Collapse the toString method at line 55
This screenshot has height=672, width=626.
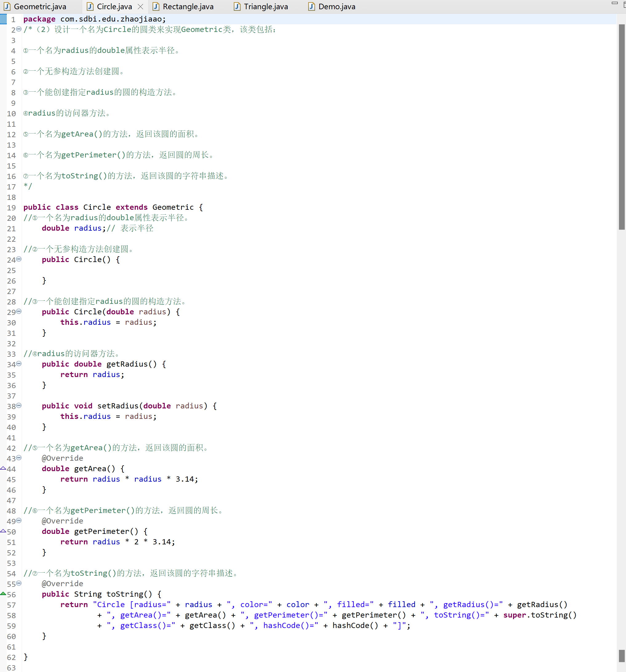coord(19,583)
